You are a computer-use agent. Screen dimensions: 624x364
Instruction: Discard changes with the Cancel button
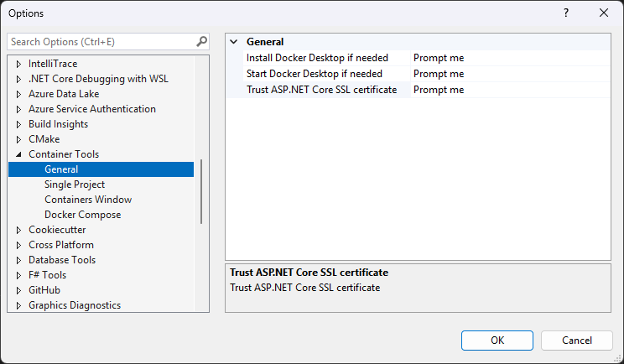[577, 341]
